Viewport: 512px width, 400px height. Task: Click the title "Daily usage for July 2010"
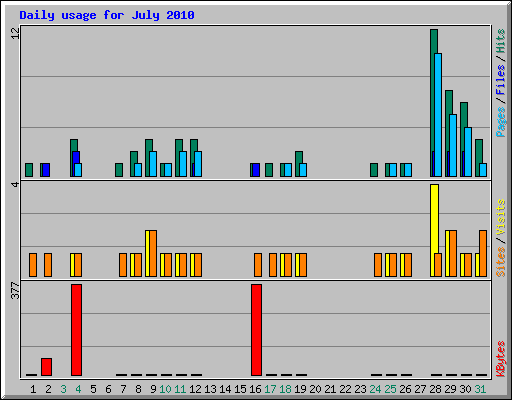point(107,15)
